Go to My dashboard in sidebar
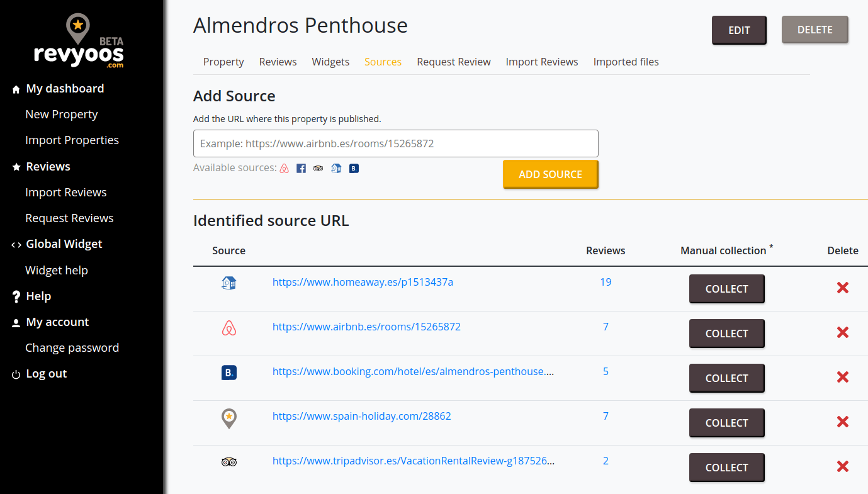 click(65, 89)
